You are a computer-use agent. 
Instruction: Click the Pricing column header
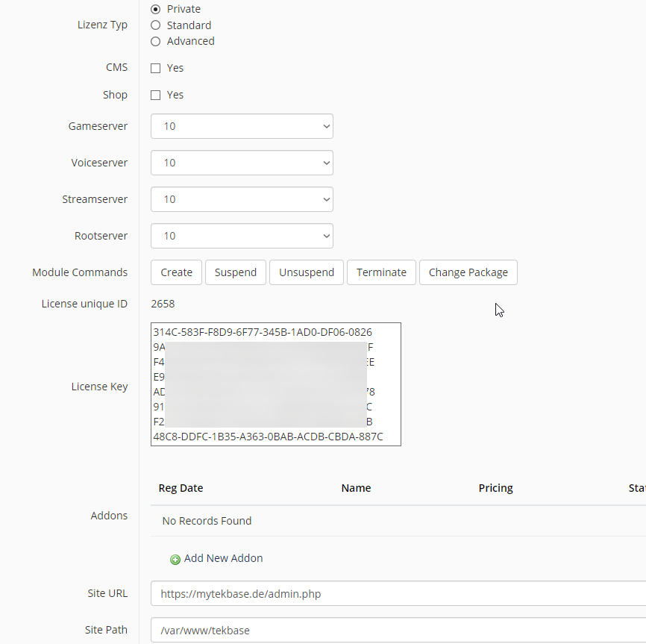(x=495, y=488)
